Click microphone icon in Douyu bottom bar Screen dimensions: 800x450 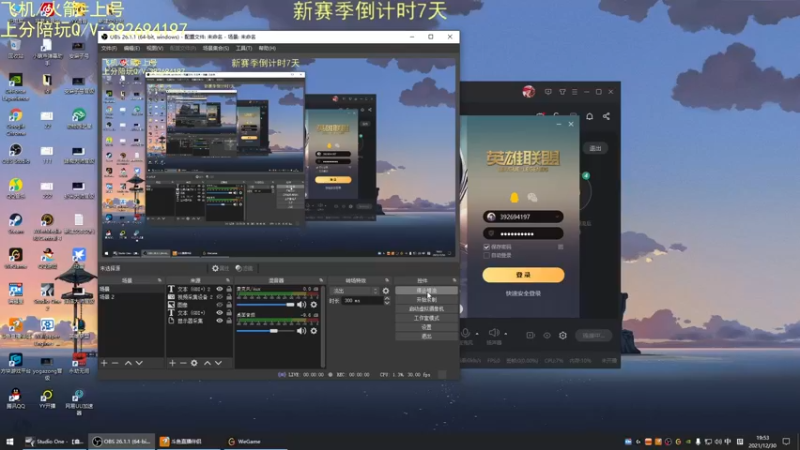465,333
